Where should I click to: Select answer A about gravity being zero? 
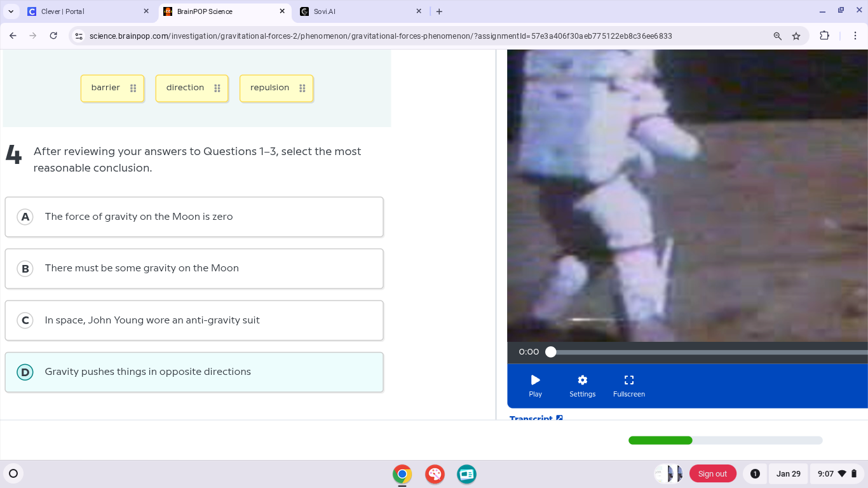point(194,217)
